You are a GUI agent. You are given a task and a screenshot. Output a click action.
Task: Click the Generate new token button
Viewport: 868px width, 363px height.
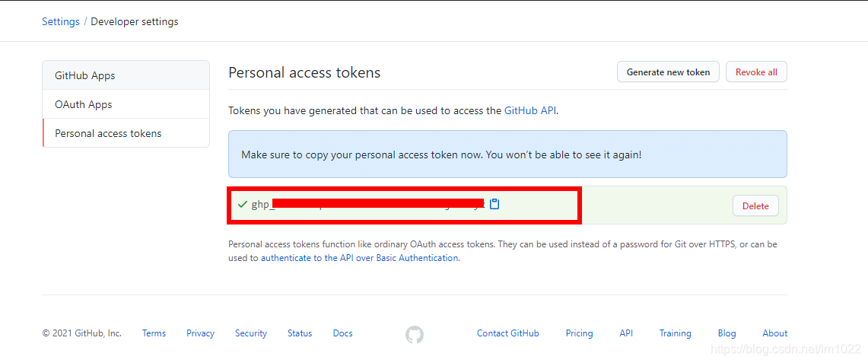(x=668, y=72)
